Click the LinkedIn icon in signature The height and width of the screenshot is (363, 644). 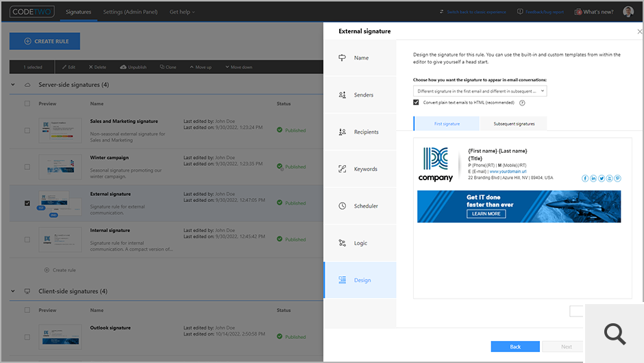click(593, 178)
